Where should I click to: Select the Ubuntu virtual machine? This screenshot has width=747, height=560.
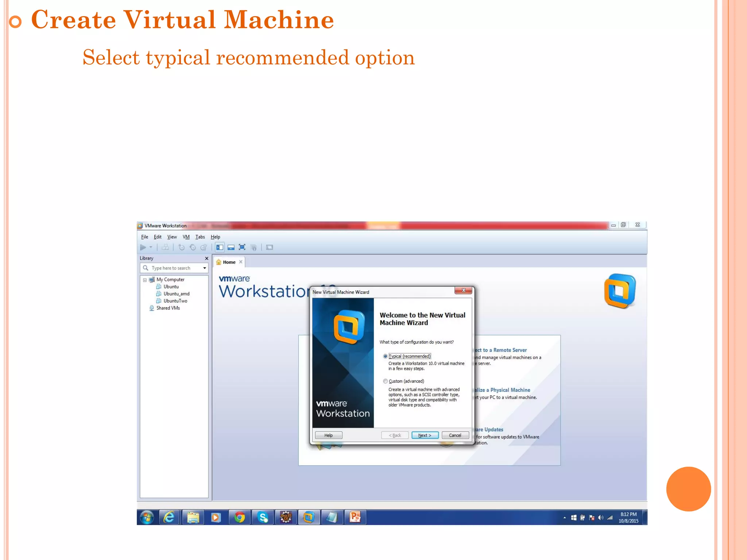[171, 287]
